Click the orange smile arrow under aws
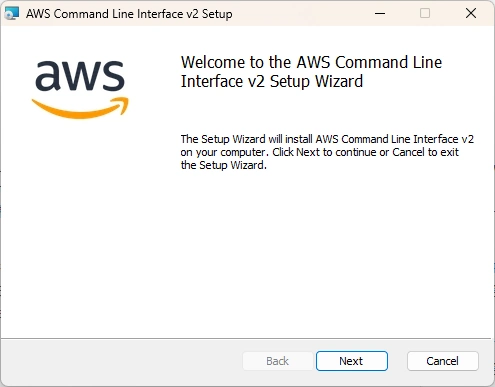Screen dimensions: 495x387 point(80,108)
